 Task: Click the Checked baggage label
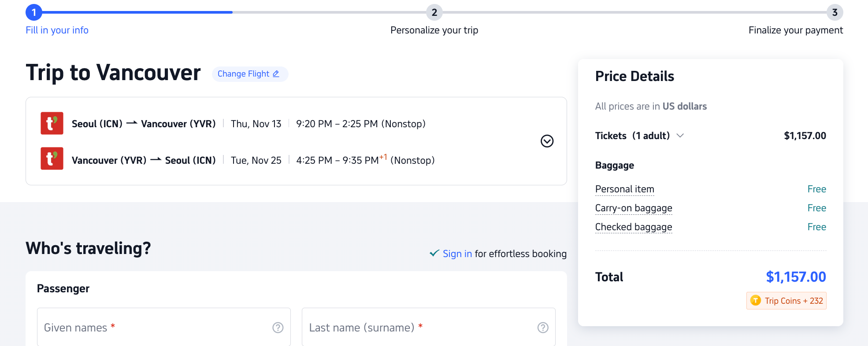[x=633, y=227]
